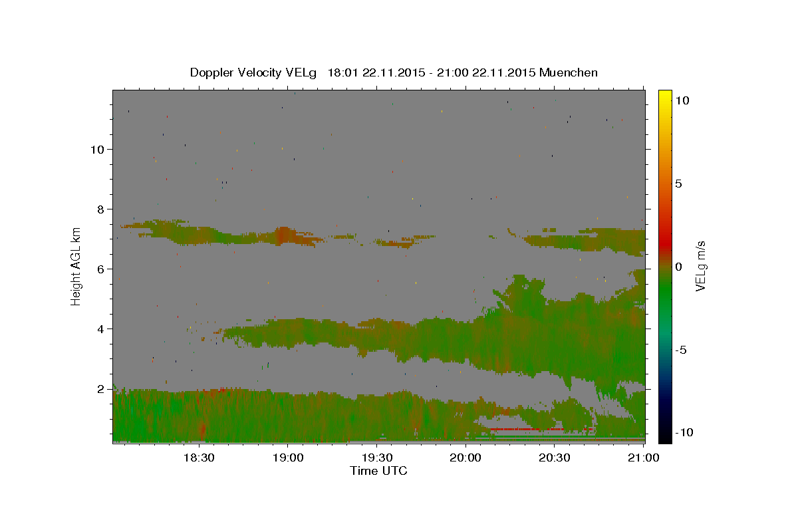Click the 18:30 time tick label
The width and height of the screenshot is (798, 532).
click(198, 458)
